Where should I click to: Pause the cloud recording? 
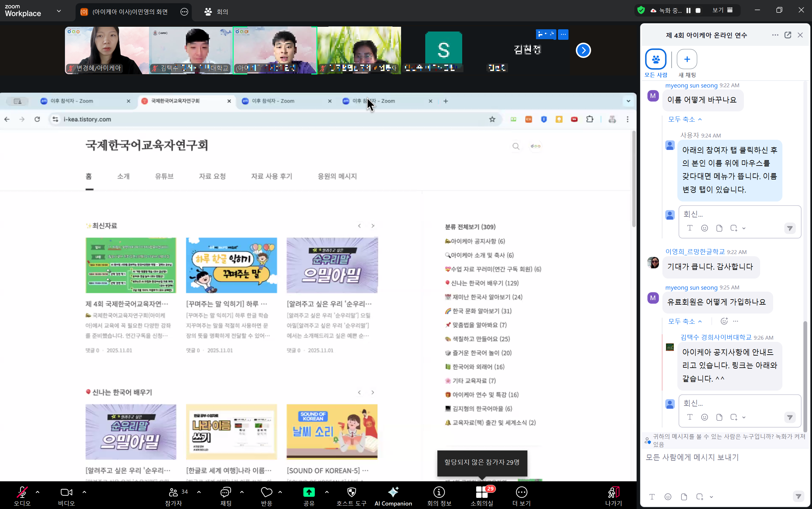point(688,11)
